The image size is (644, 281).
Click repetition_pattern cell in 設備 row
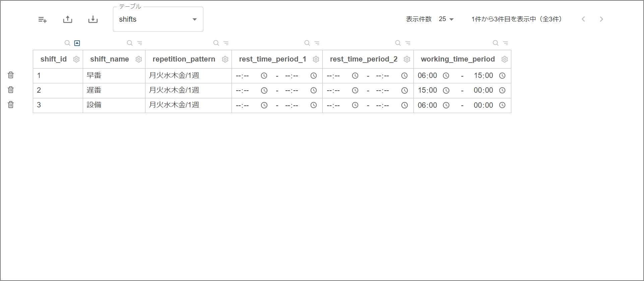click(188, 105)
